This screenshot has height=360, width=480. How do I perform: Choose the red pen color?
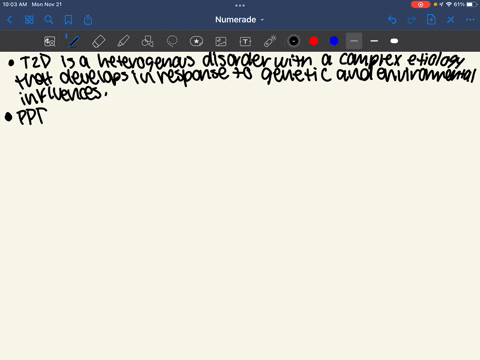click(x=314, y=41)
